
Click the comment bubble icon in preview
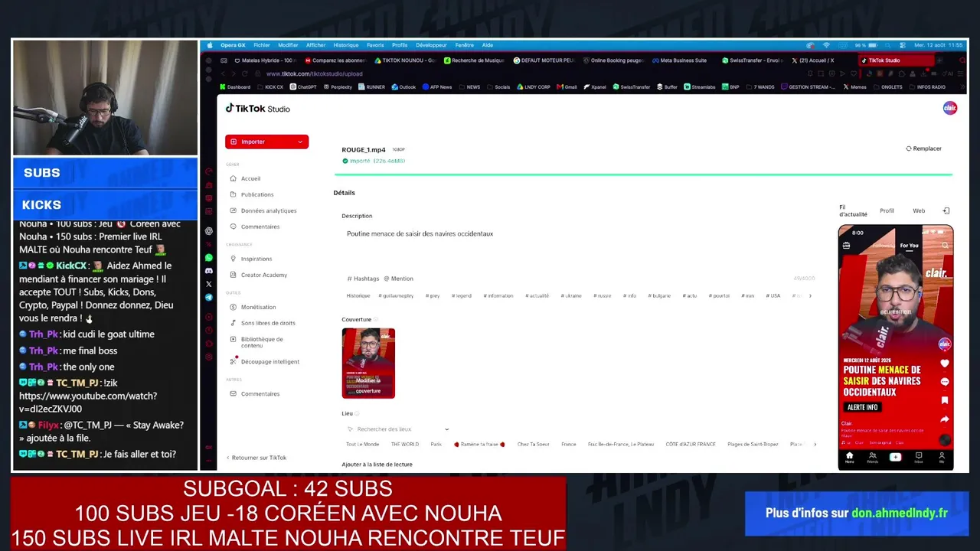(x=945, y=382)
